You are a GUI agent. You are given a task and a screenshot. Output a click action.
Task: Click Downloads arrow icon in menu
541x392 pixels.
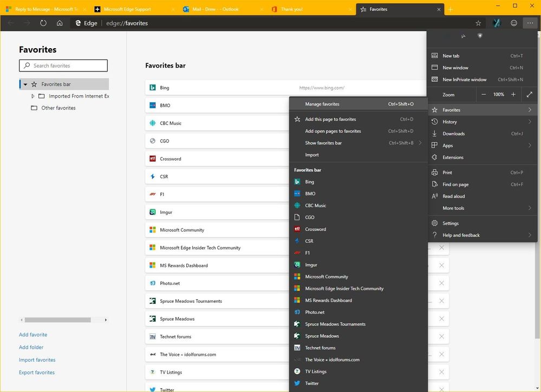point(435,134)
